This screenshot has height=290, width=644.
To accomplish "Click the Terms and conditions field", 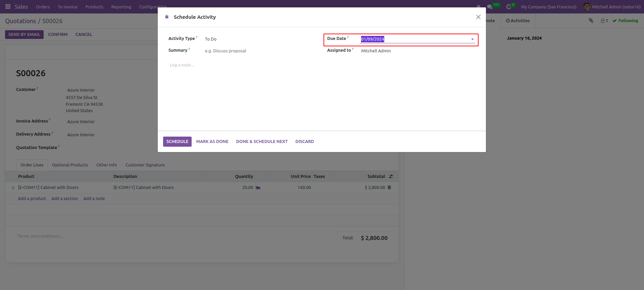I will (40, 236).
